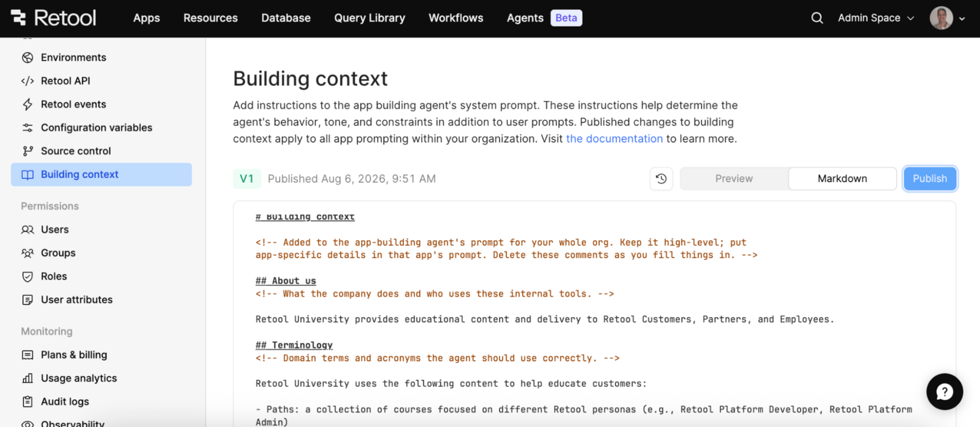
Task: Click the Users people icon
Action: coord(27,230)
